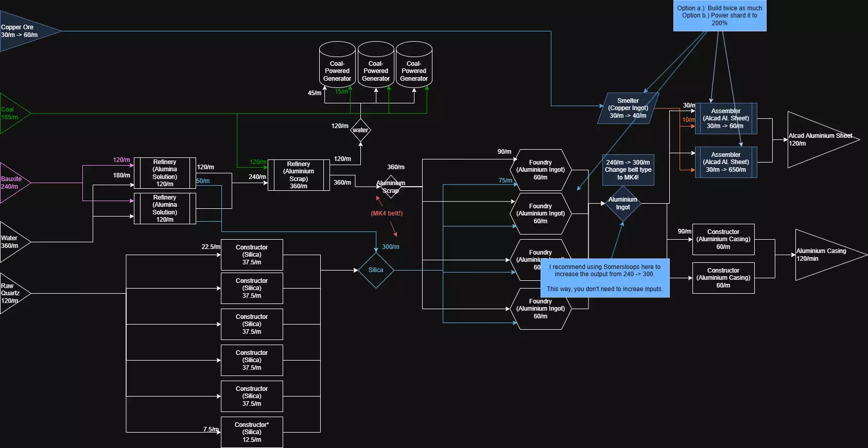Click the blue Silica diamond node

pyautogui.click(x=376, y=270)
